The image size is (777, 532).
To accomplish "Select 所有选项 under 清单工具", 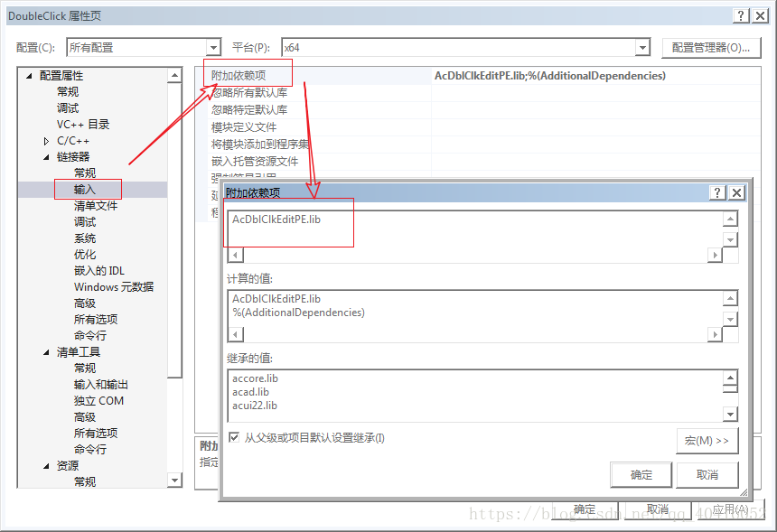I will click(96, 433).
